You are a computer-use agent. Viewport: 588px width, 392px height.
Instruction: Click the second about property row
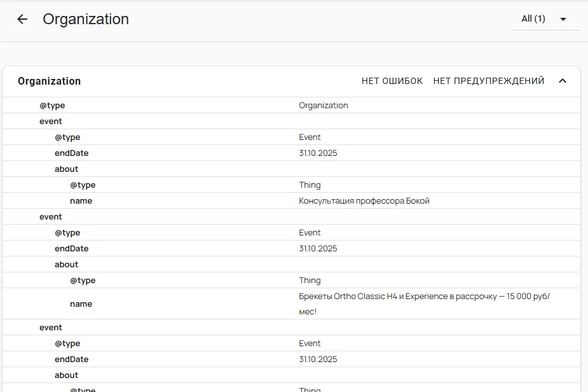pyautogui.click(x=291, y=264)
